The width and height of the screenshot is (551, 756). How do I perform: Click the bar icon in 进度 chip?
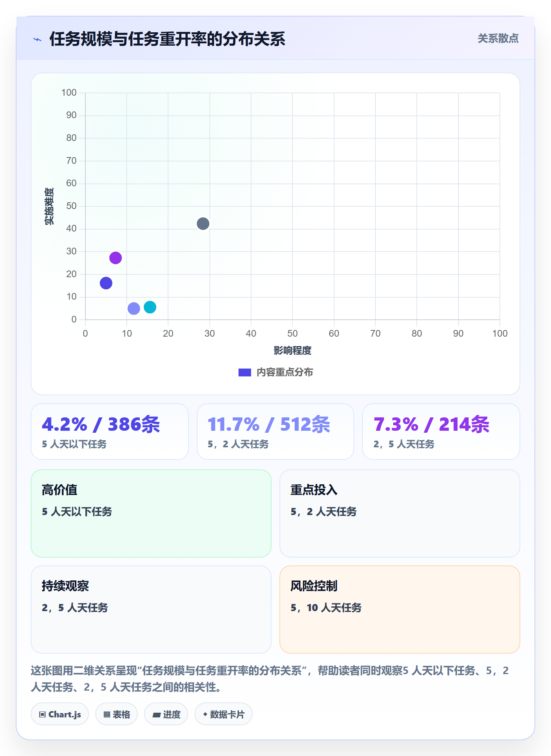click(x=157, y=715)
